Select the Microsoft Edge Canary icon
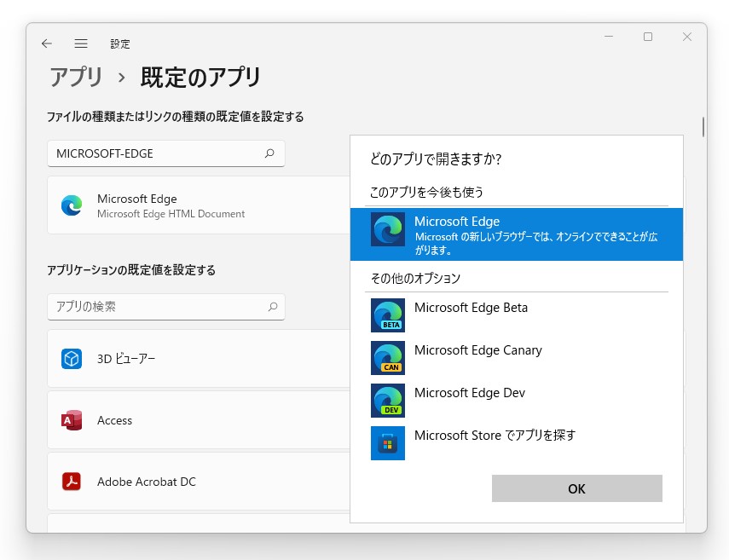 click(x=388, y=358)
